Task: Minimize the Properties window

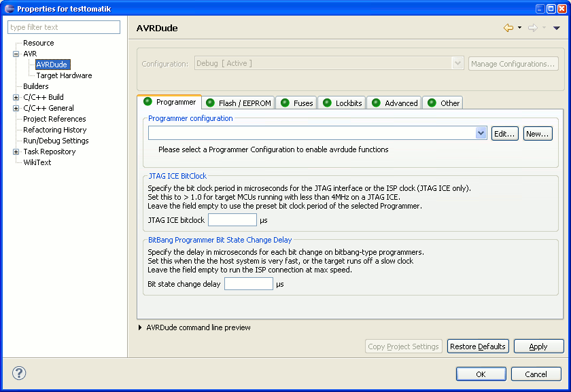Action: pyautogui.click(x=540, y=9)
